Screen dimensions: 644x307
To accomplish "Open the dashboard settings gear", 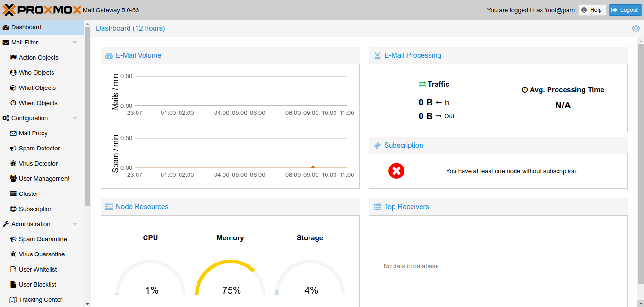I will [635, 28].
